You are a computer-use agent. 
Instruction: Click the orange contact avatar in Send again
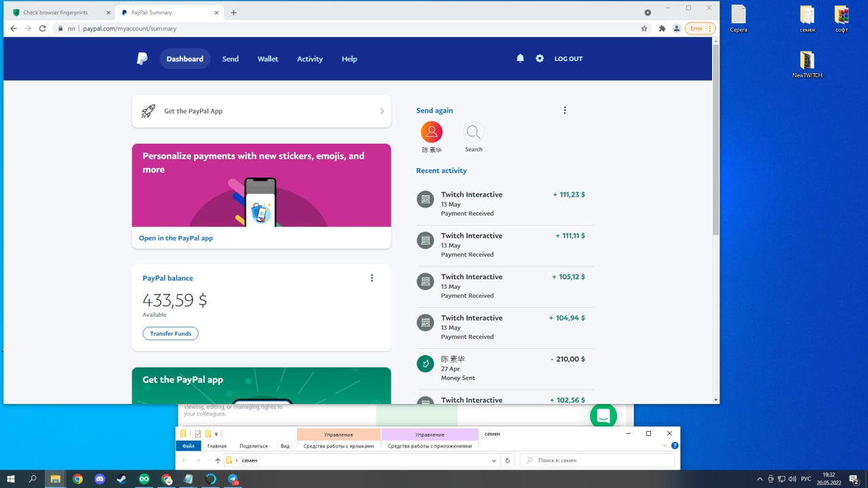point(431,132)
